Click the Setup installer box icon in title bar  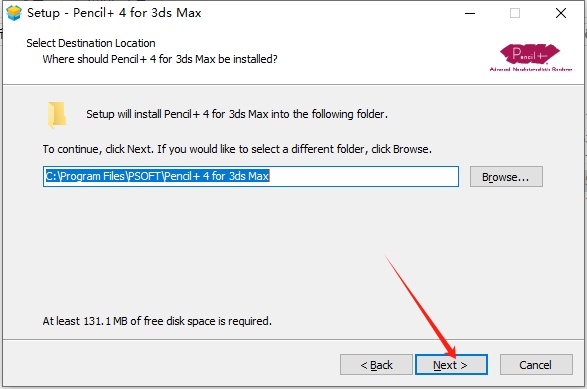14,13
